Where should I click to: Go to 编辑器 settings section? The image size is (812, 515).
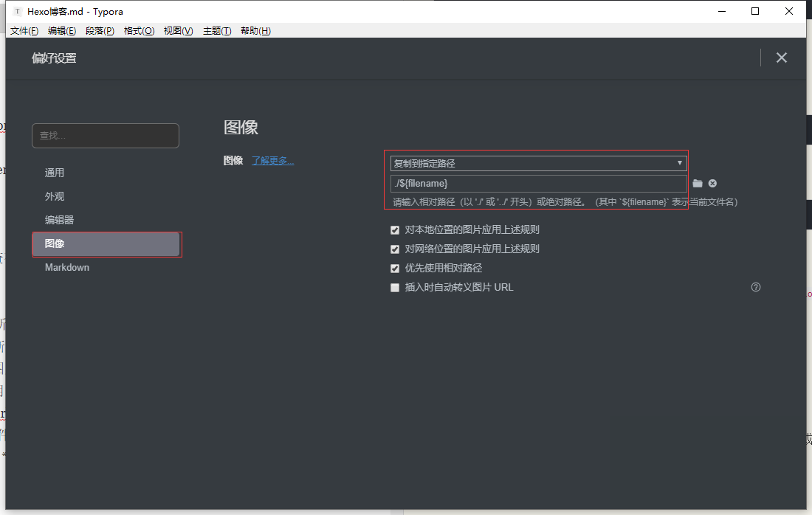click(x=59, y=220)
